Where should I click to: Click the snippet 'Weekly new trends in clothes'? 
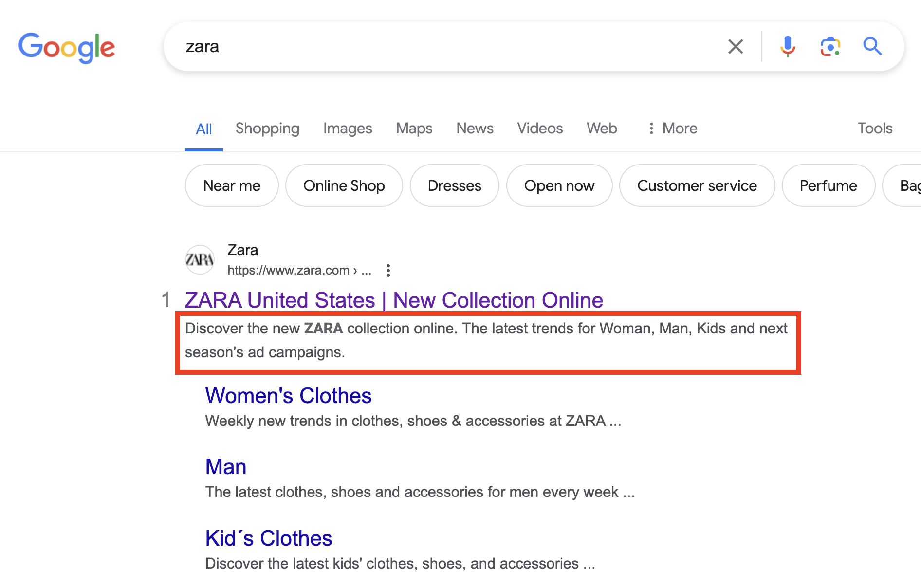coord(413,421)
